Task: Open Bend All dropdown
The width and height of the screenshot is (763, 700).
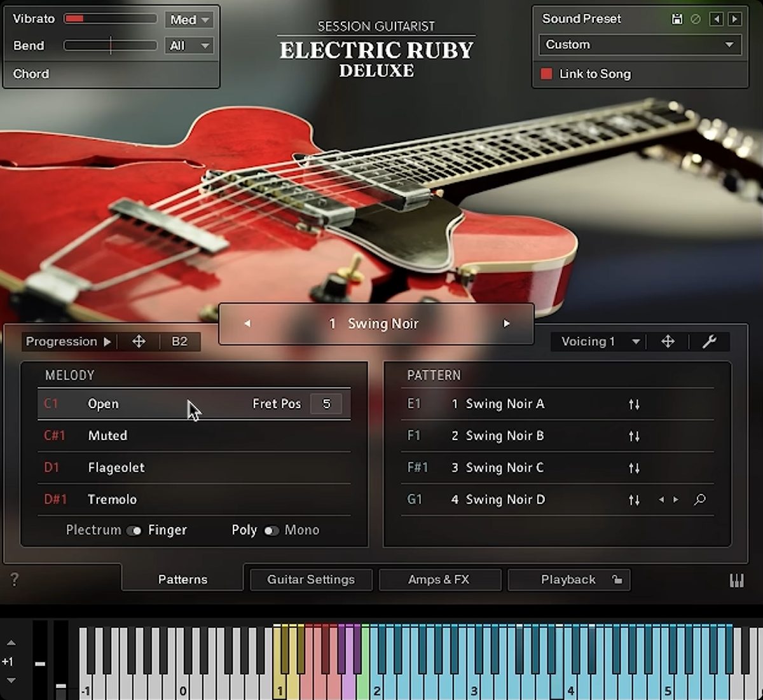Action: point(189,46)
